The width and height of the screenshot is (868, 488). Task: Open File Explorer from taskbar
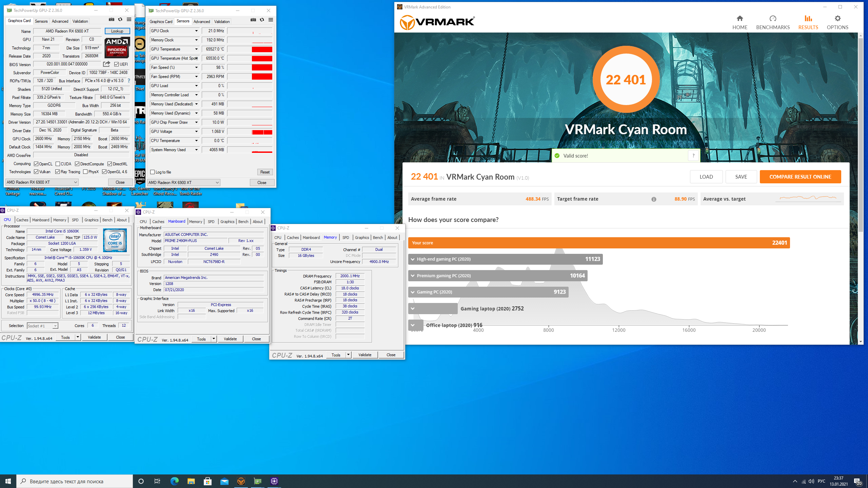(x=191, y=481)
